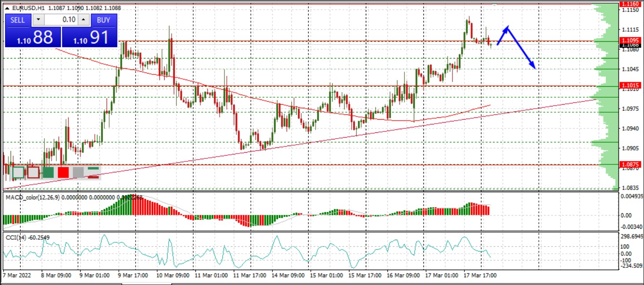
Task: Select the 1.1160 red price level label
Action: [629, 4]
